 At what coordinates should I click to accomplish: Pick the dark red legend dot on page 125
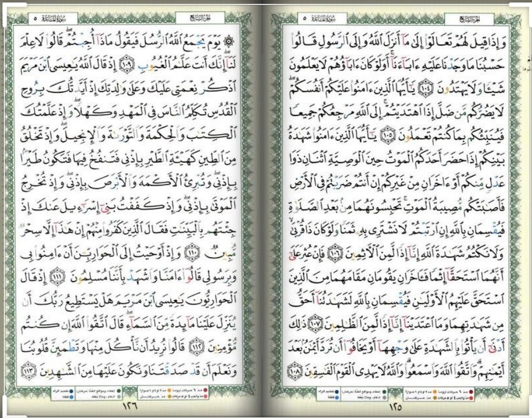point(471,392)
